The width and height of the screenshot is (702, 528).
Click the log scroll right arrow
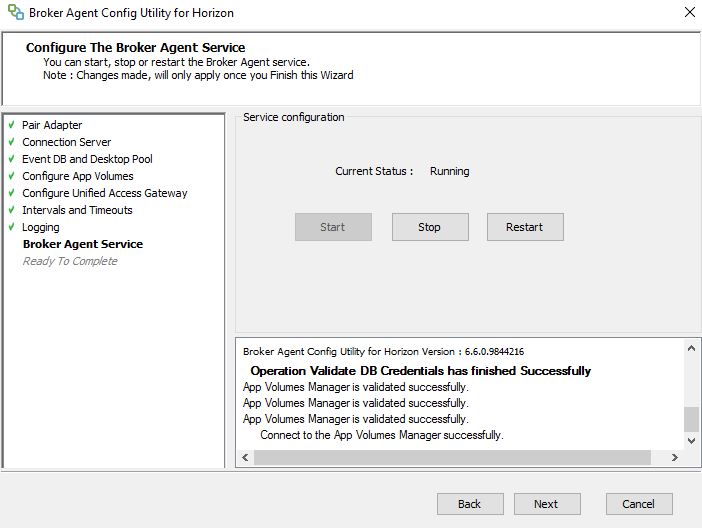(675, 457)
